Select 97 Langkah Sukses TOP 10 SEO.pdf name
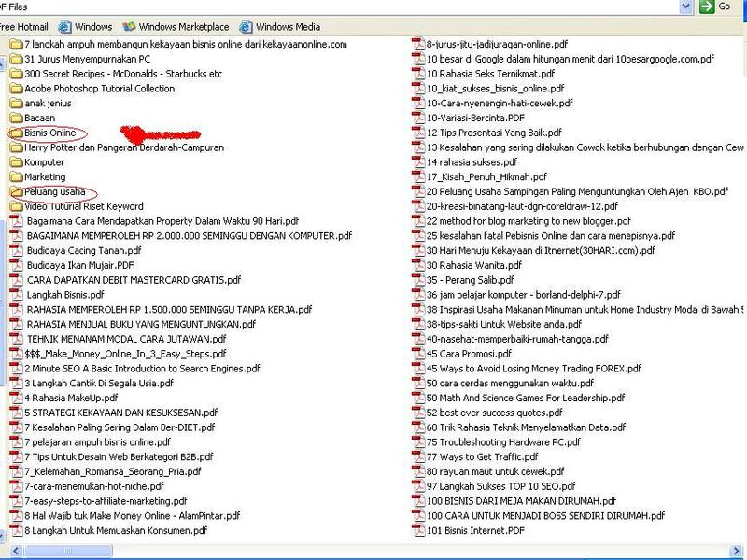Screen dimensions: 747x560 501,486
